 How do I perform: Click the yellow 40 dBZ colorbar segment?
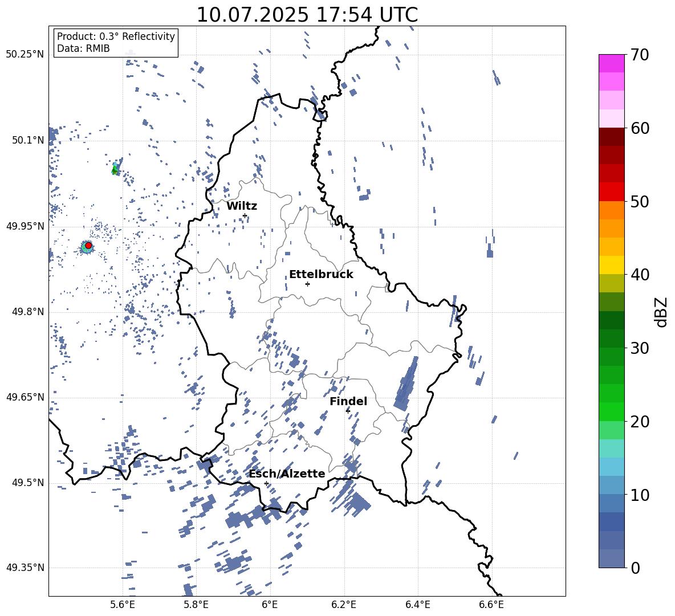tap(611, 265)
